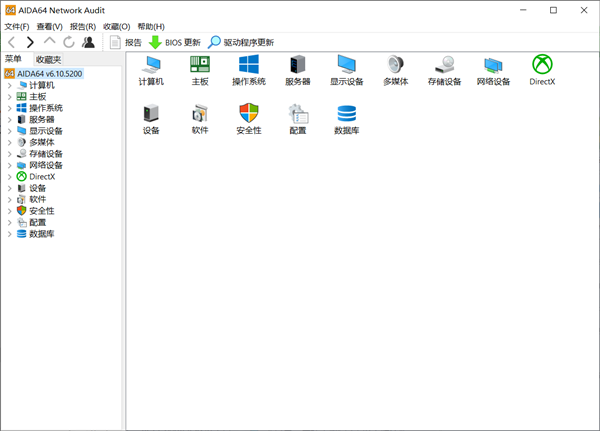The width and height of the screenshot is (600, 431).
Task: Select AIDA64 v6.10.5200 root tree item
Action: (49, 73)
